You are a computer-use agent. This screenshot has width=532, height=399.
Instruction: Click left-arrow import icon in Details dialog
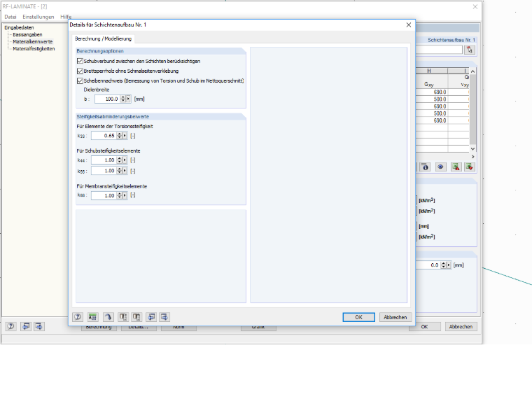coord(151,317)
